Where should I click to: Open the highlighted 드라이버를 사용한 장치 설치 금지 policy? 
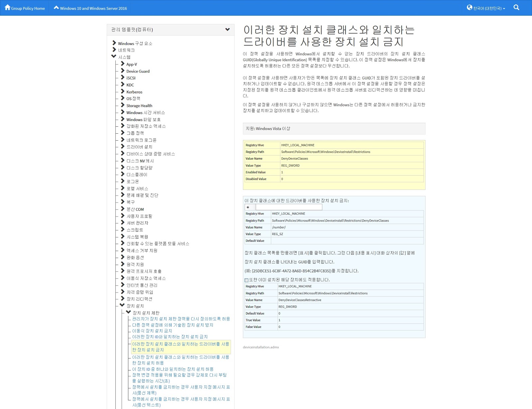click(181, 347)
